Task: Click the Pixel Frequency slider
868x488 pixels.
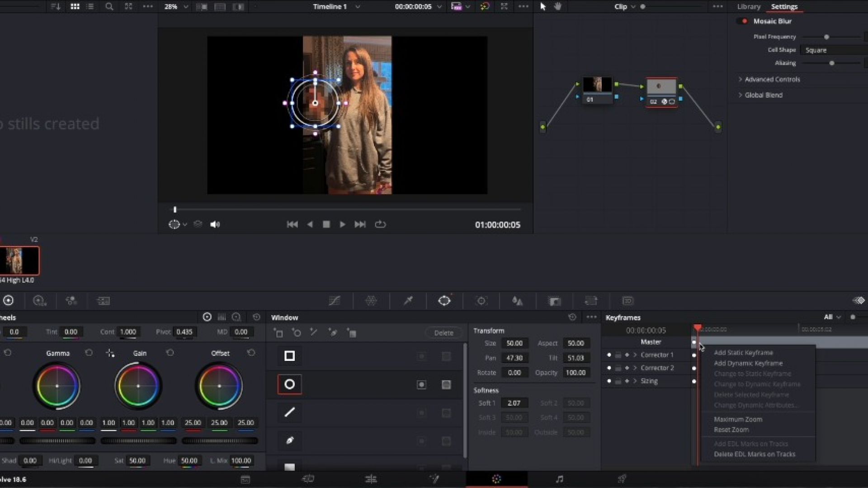Action: (827, 37)
